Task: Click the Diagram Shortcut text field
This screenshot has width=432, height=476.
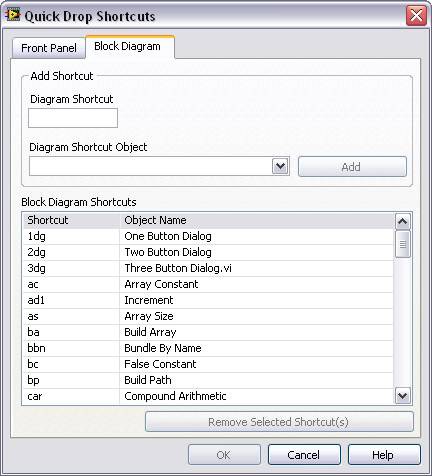Action: [x=73, y=118]
